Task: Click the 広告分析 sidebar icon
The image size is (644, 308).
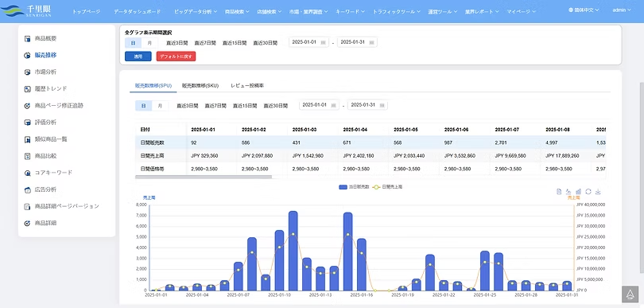Action: tap(28, 190)
